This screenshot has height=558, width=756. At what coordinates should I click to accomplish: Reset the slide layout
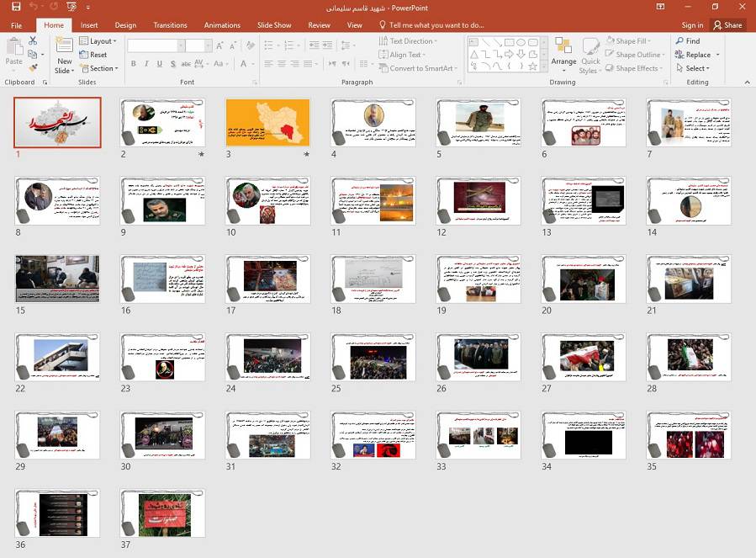click(x=93, y=55)
